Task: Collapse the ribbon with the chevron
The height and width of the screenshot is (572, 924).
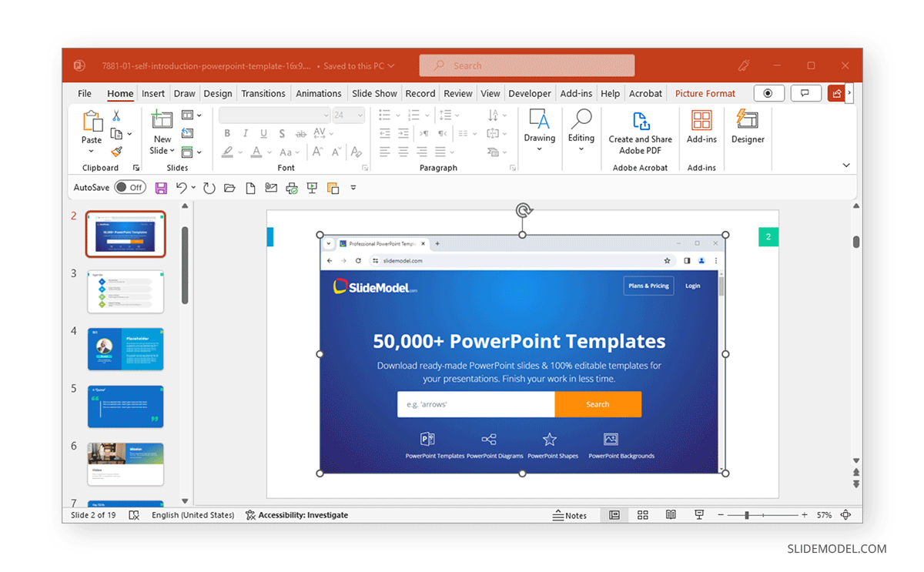Action: (846, 165)
